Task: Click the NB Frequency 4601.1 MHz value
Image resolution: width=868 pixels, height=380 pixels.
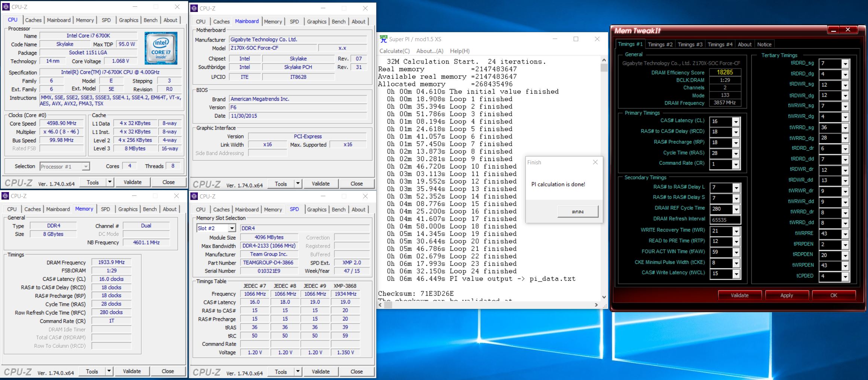Action: [x=146, y=242]
